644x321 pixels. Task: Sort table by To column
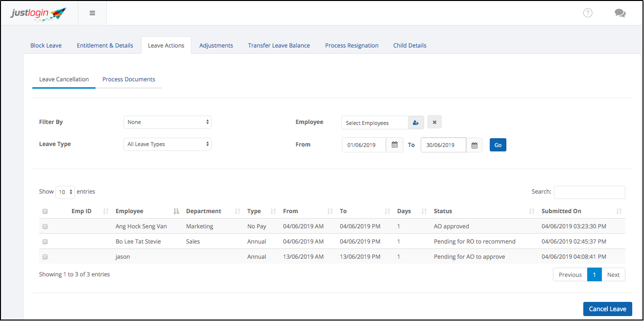[x=387, y=211]
